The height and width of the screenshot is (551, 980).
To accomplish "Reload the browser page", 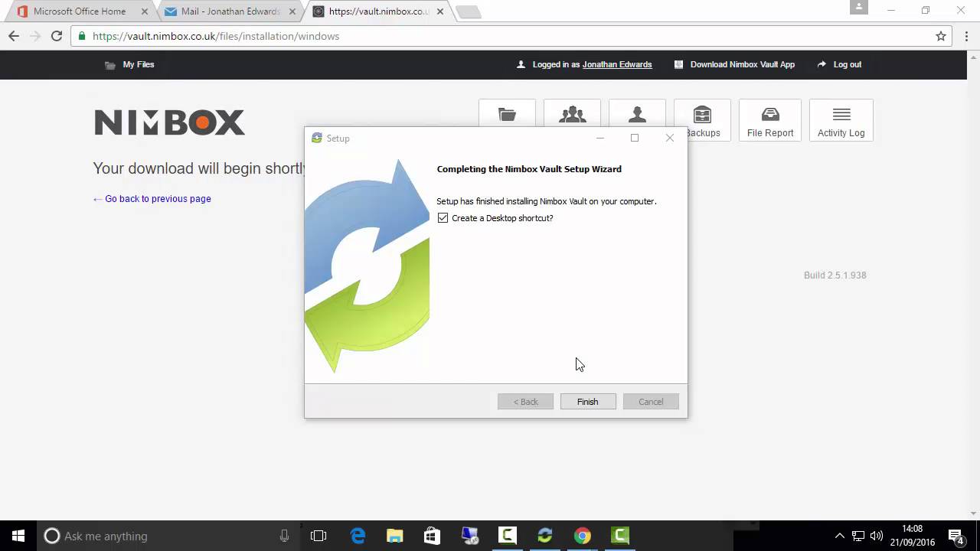I will pos(56,36).
